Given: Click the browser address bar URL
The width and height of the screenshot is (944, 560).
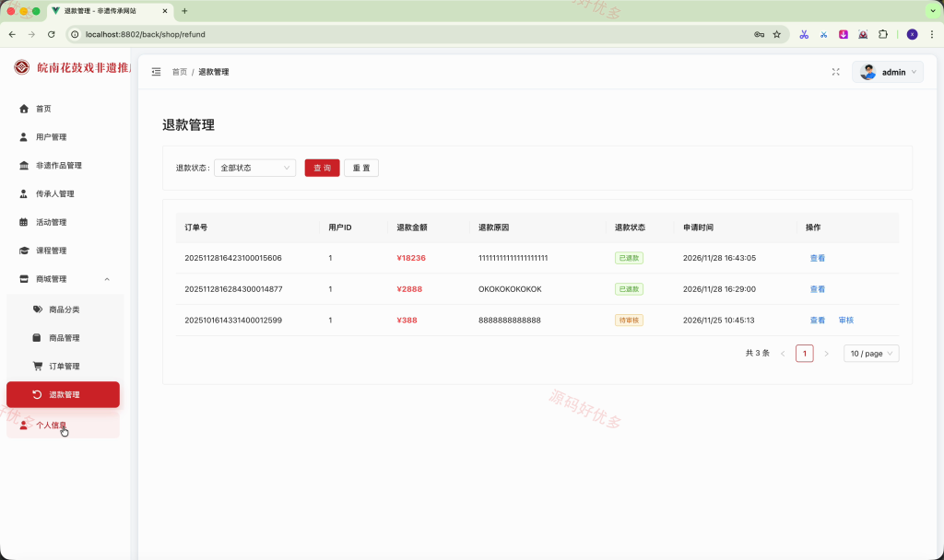Looking at the screenshot, I should coord(145,34).
